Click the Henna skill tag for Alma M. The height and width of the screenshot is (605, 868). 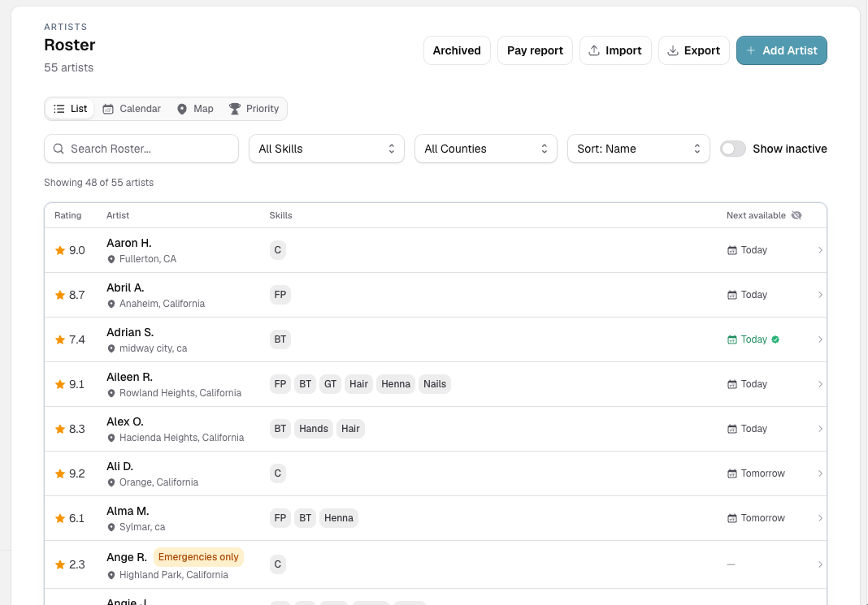tap(339, 518)
